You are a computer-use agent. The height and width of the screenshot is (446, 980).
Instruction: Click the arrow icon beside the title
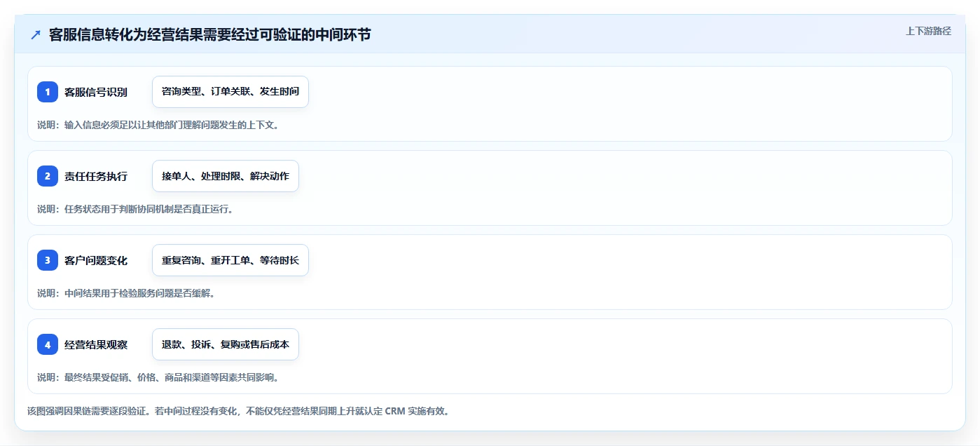[36, 35]
